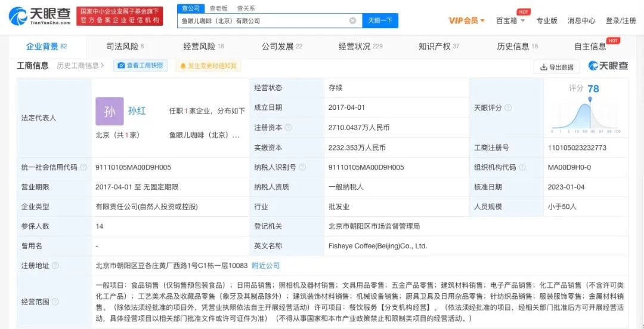Open 消息中心 link in header

(x=581, y=20)
